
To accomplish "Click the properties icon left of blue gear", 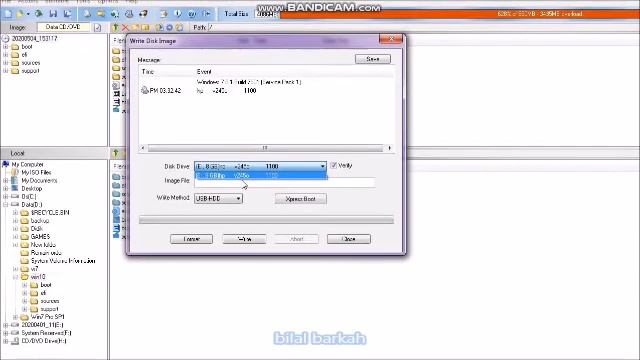I will click(x=159, y=27).
